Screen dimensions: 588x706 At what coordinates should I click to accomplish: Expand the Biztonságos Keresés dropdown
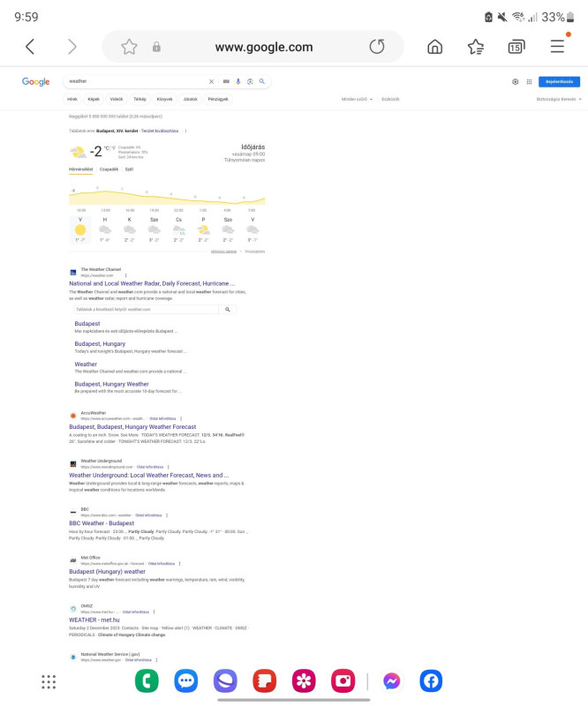(559, 99)
